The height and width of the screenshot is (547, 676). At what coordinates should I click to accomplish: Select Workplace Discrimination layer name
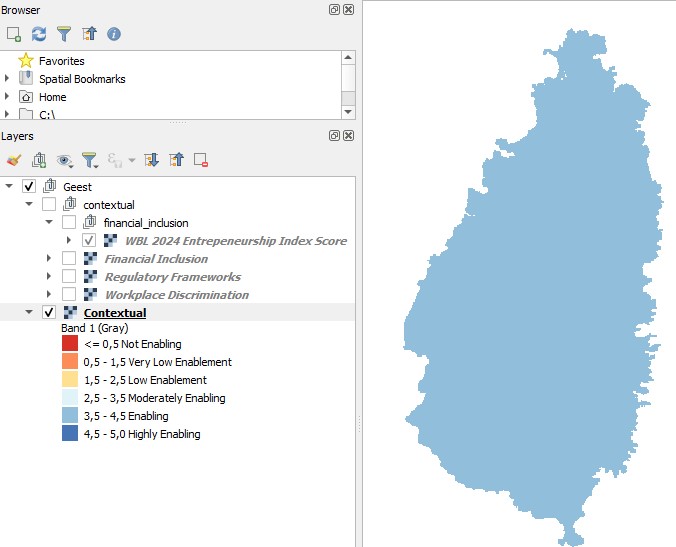coord(177,295)
